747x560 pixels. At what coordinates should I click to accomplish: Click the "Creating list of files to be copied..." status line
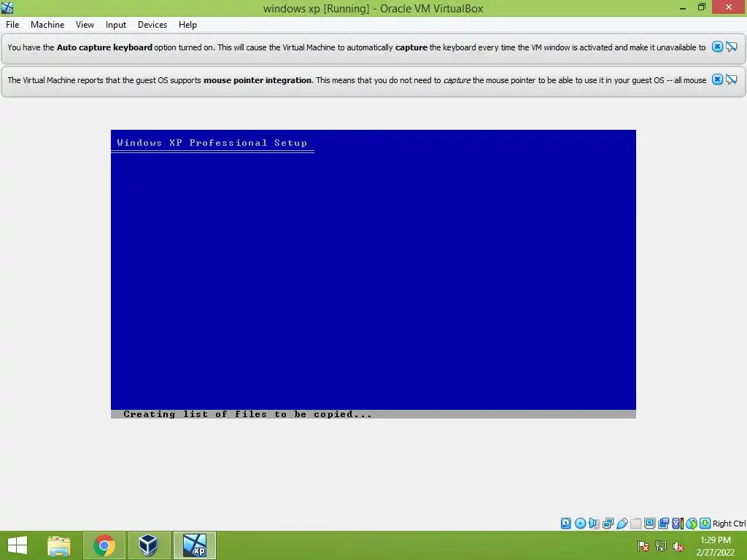click(248, 414)
